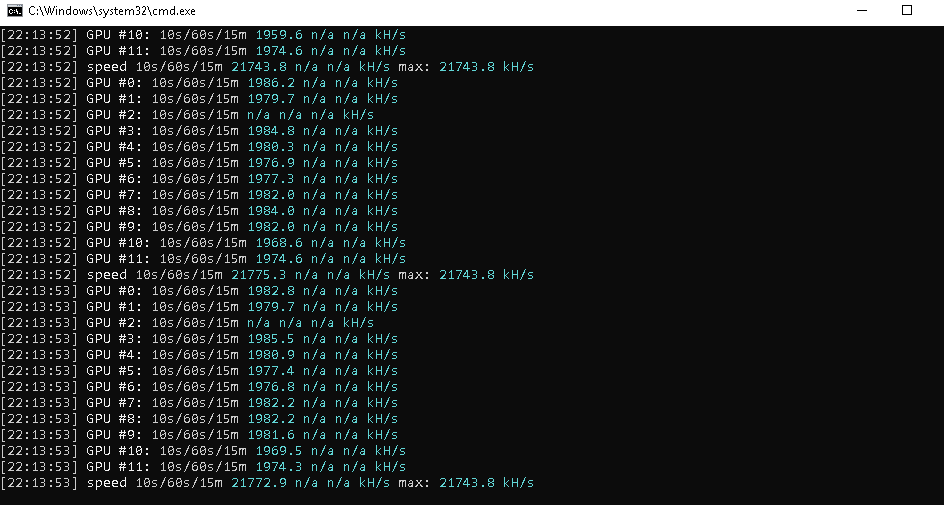The height and width of the screenshot is (505, 944).
Task: Click the 21772.9 speed value
Action: (x=259, y=483)
